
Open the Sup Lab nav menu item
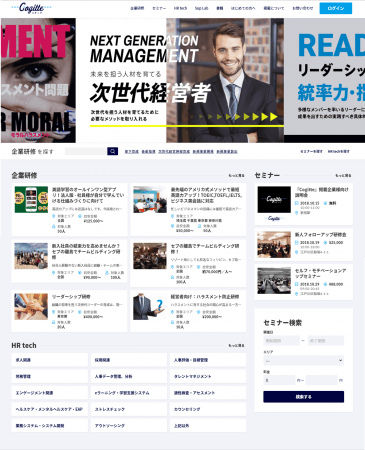point(201,8)
